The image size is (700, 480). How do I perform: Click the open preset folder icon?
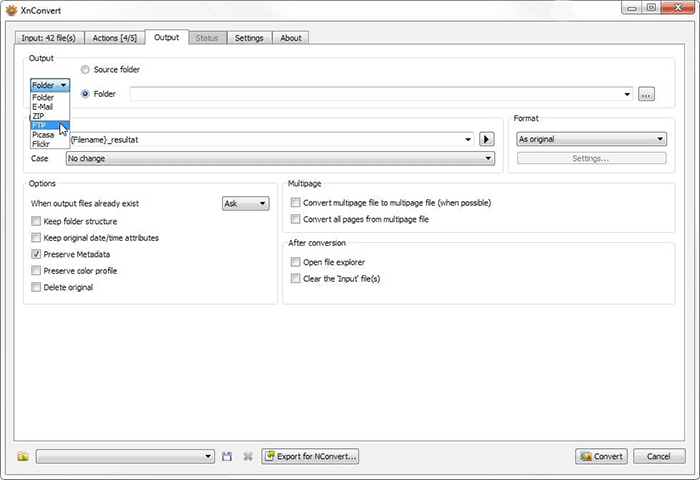click(23, 456)
